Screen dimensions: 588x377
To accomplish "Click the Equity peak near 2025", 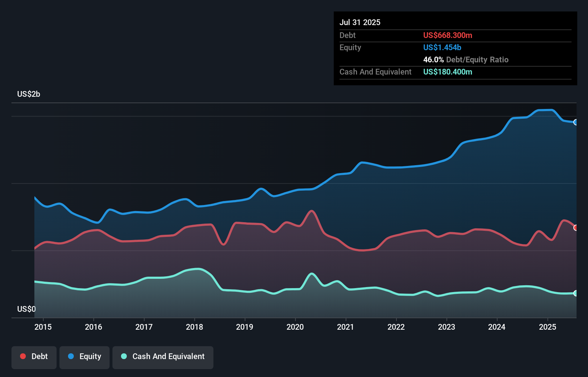I will coord(544,110).
